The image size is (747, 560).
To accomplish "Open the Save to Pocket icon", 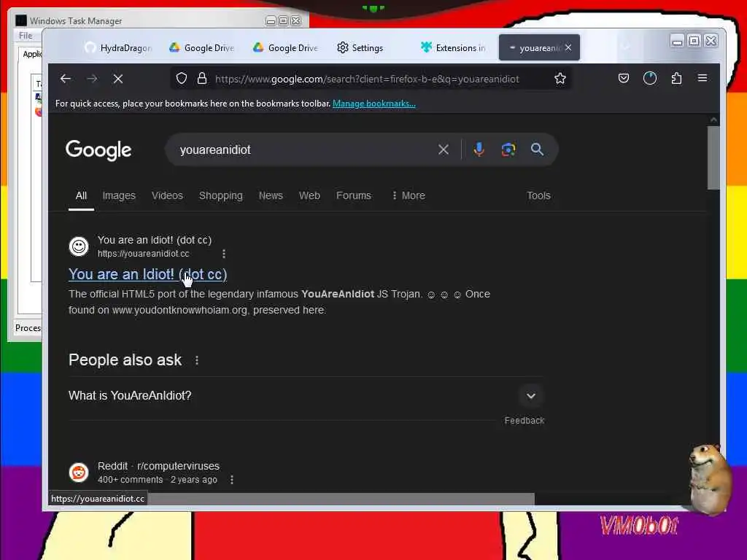I will pos(624,79).
